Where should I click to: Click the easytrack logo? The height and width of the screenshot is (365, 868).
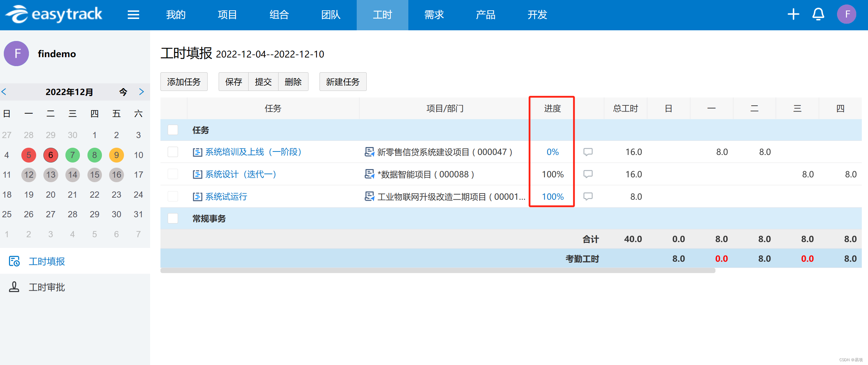pos(54,14)
